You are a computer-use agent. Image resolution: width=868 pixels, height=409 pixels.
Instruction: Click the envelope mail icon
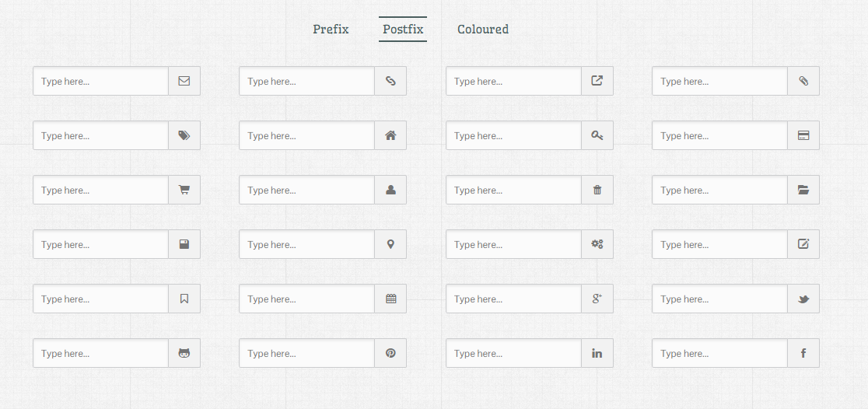click(184, 81)
